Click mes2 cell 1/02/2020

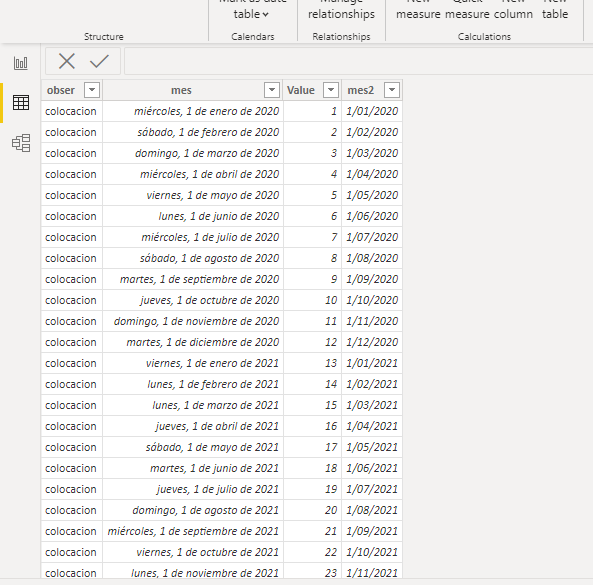click(x=372, y=132)
